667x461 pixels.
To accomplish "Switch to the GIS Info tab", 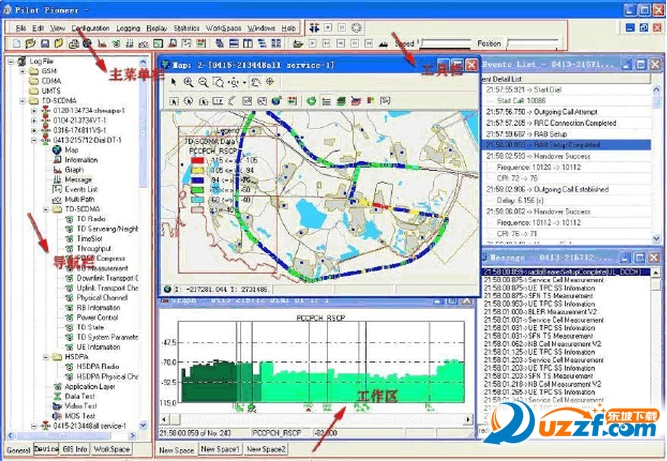I will (x=75, y=449).
